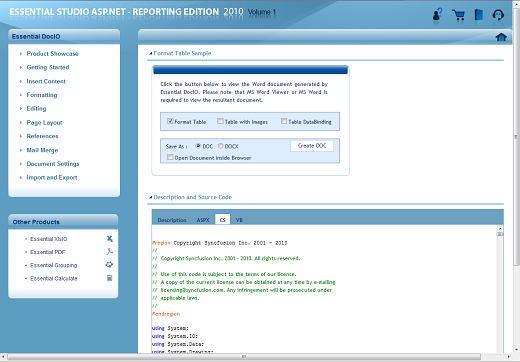Open the References link
The height and width of the screenshot is (362, 520).
[42, 136]
